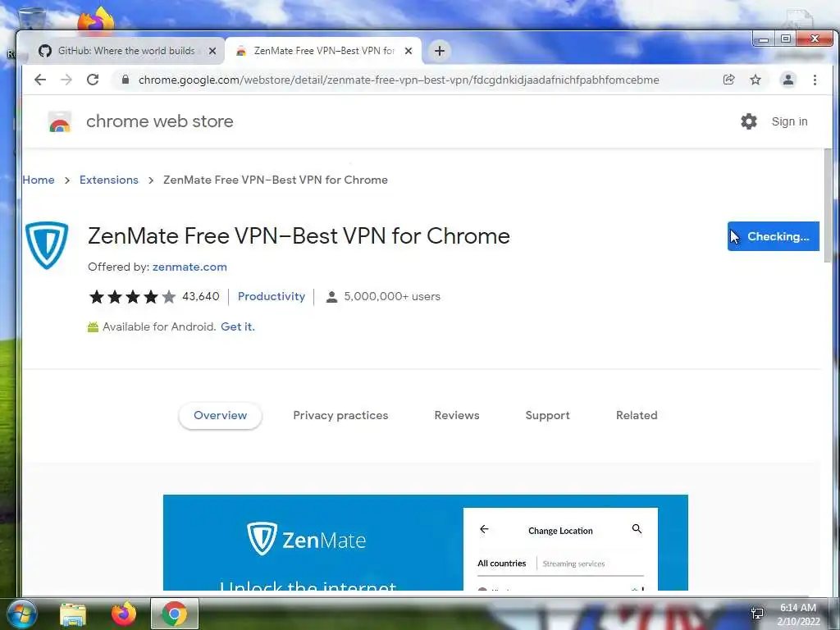Click the Get it. Android link

click(x=238, y=326)
